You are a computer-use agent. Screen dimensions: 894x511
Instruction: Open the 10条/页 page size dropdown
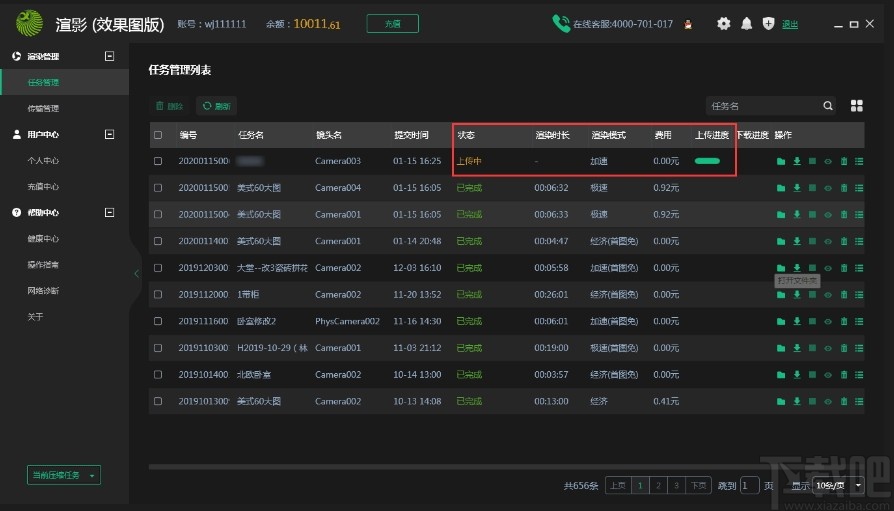pos(838,485)
